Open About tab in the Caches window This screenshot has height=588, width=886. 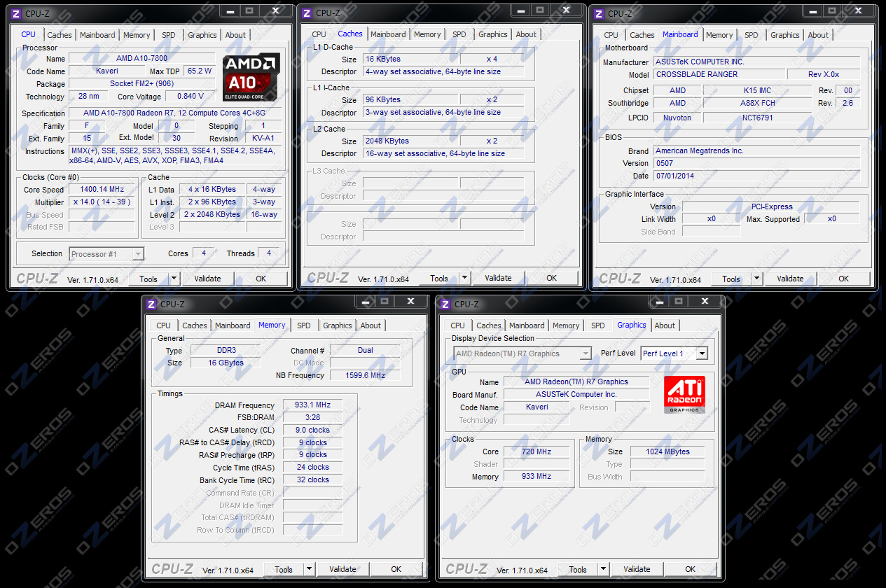point(526,34)
